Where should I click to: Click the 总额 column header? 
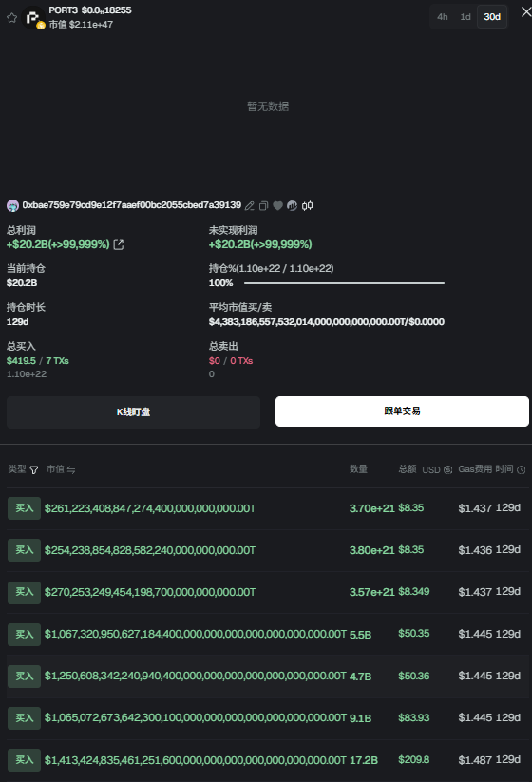click(x=408, y=469)
